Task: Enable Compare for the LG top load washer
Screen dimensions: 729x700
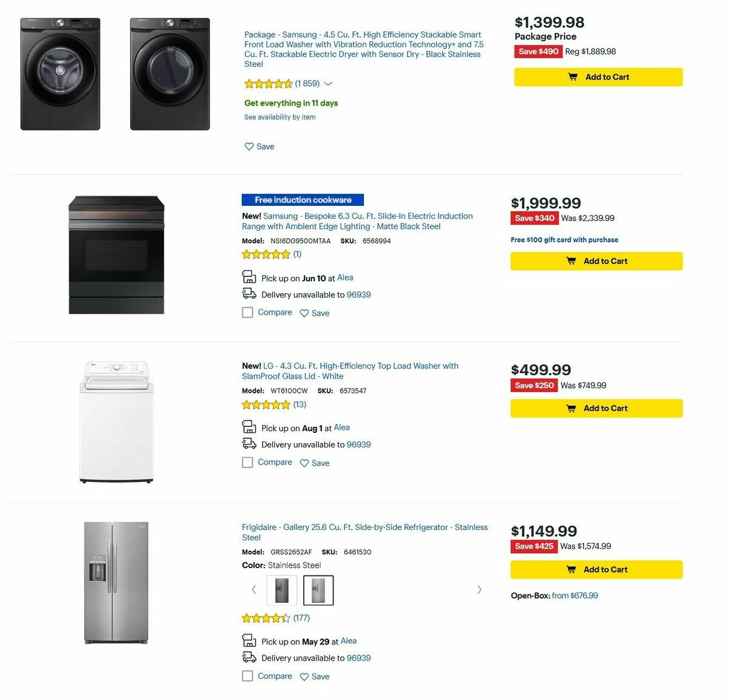Action: click(x=247, y=462)
